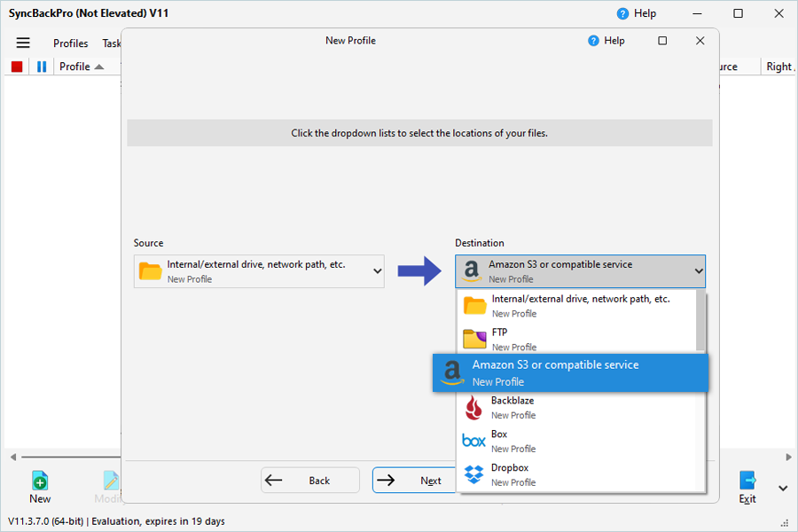Screen dimensions: 798x532
Task: Click the Next button
Action: [414, 480]
